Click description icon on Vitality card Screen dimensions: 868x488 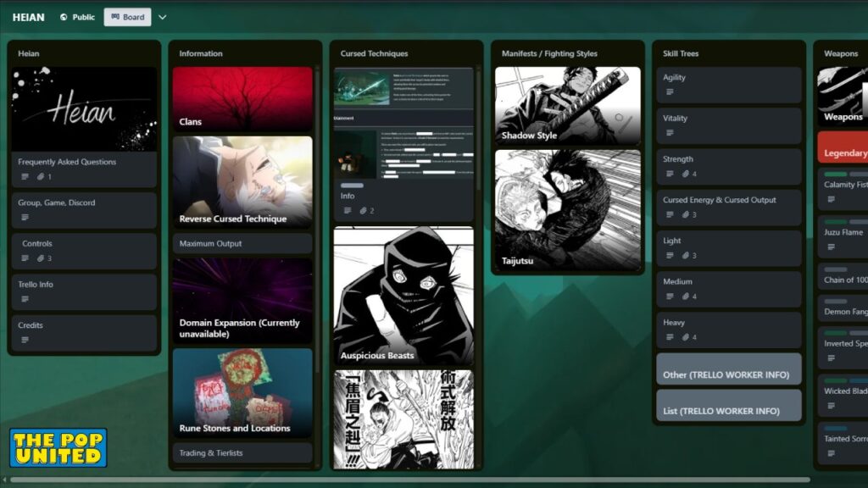point(670,133)
